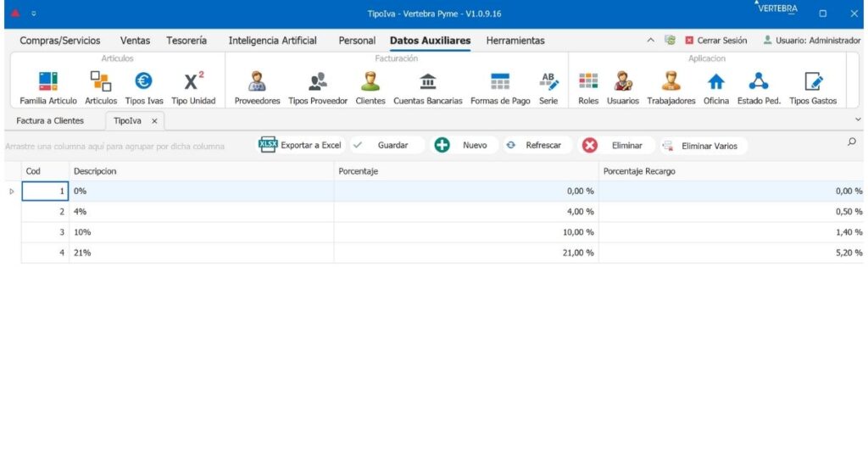Click the Nuevo button

click(464, 145)
